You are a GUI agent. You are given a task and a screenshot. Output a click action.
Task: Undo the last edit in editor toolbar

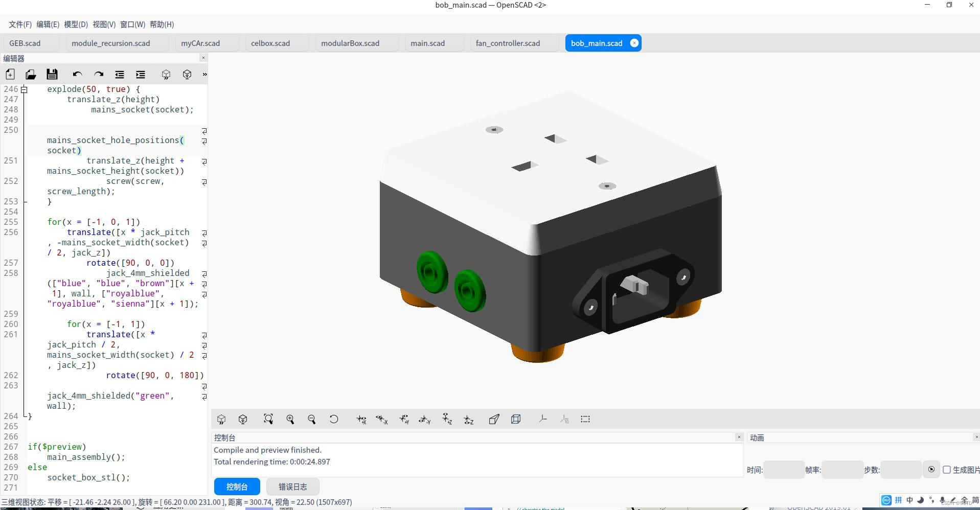tap(77, 74)
